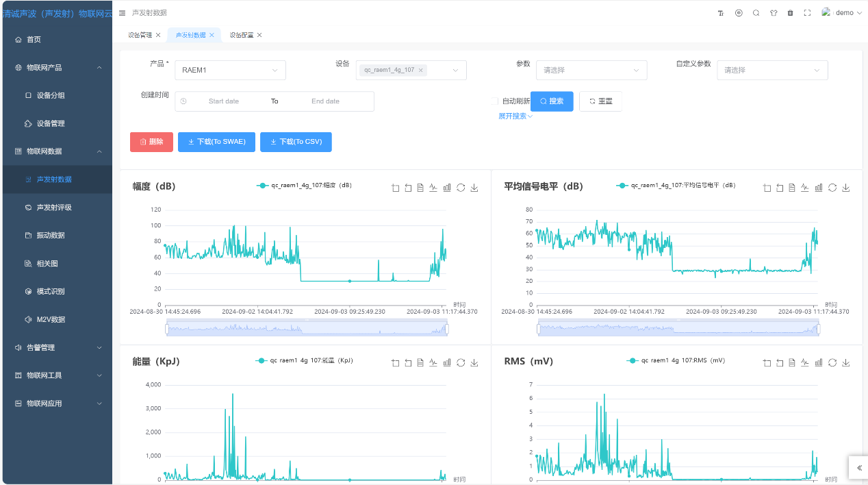The height and width of the screenshot is (485, 868).
Task: Expand the 告警管理 sidebar menu
Action: [58, 347]
